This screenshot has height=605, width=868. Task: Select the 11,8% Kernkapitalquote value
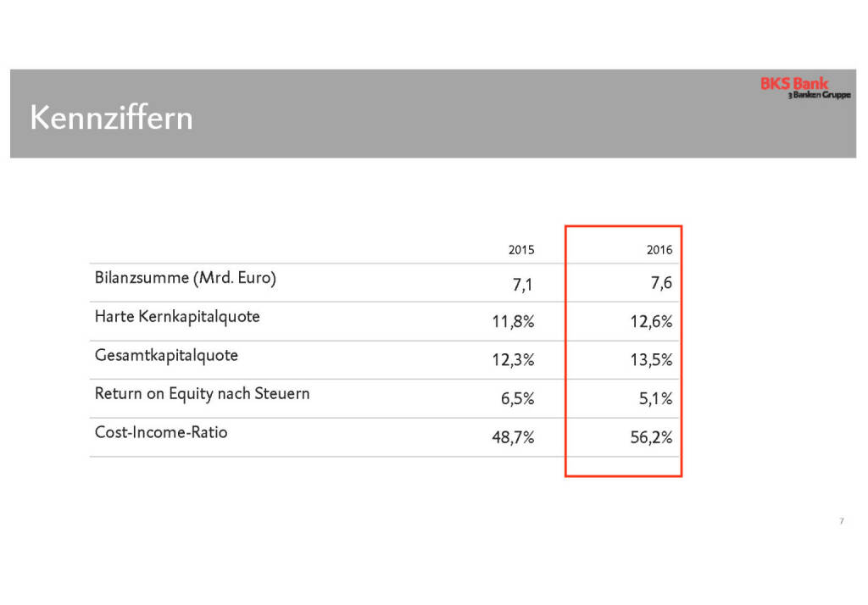514,322
